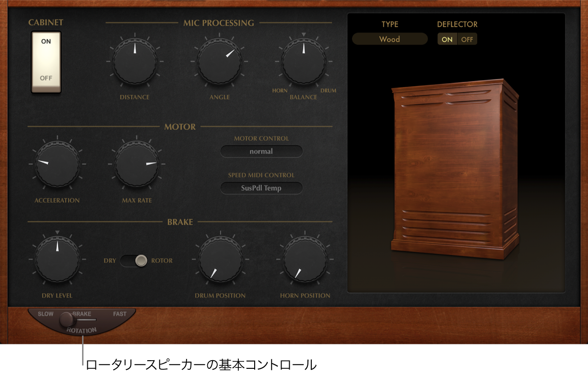Select the BALANCE knob between HORN and DRUM
Viewport: 588px width, 376px height.
303,61
